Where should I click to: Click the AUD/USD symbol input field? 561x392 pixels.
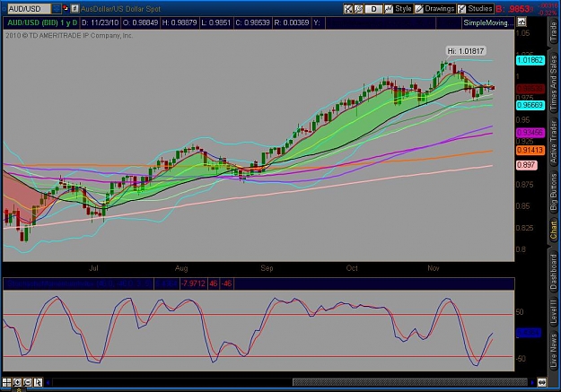coord(30,9)
